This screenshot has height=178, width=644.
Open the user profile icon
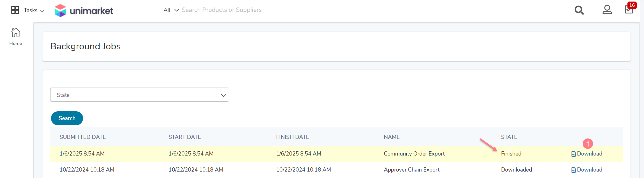tap(607, 10)
